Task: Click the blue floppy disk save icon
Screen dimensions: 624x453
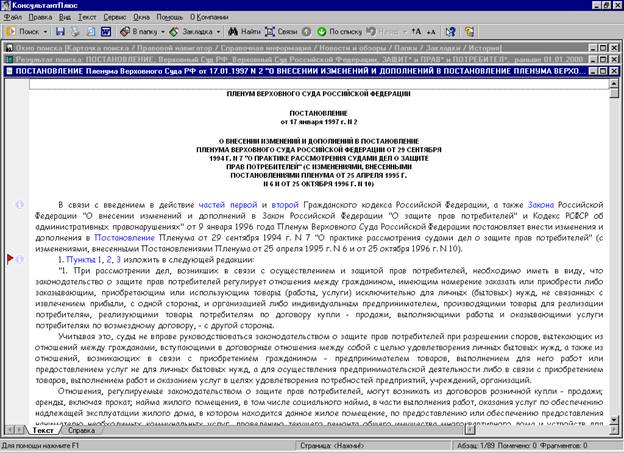Action: pos(60,31)
